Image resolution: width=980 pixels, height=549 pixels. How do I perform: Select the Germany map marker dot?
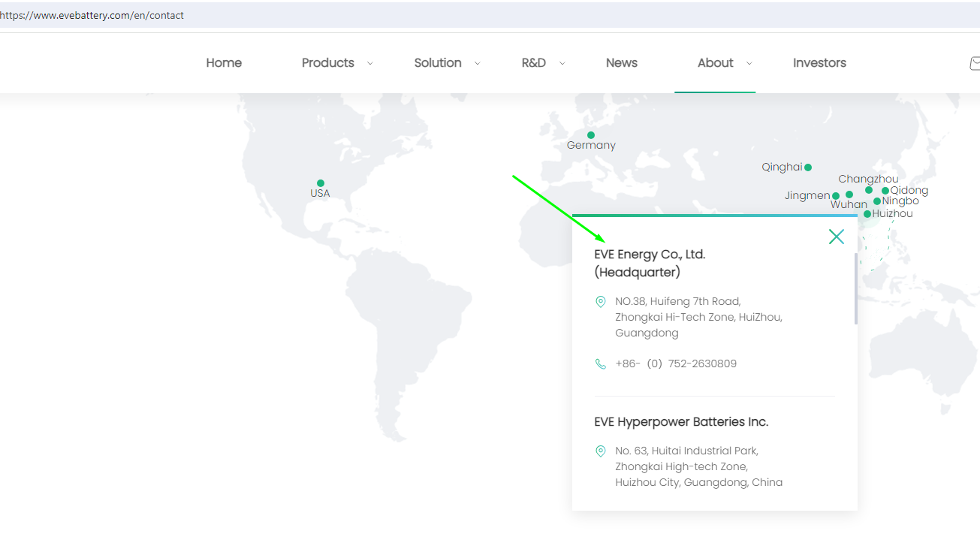pos(591,135)
